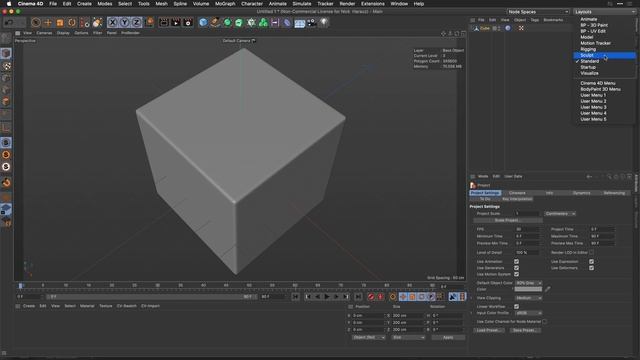Click the default object Color swatch
Screen dimensions: 640x360
pyautogui.click(x=528, y=289)
